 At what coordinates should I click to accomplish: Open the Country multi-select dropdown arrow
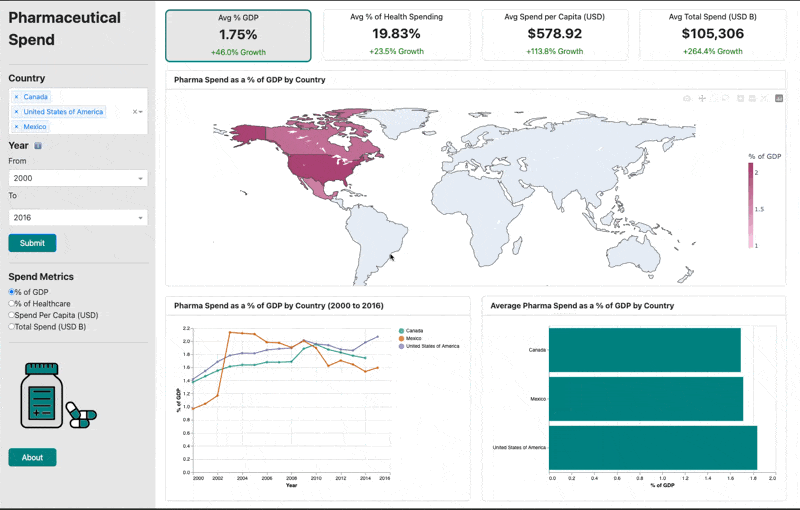click(x=142, y=112)
